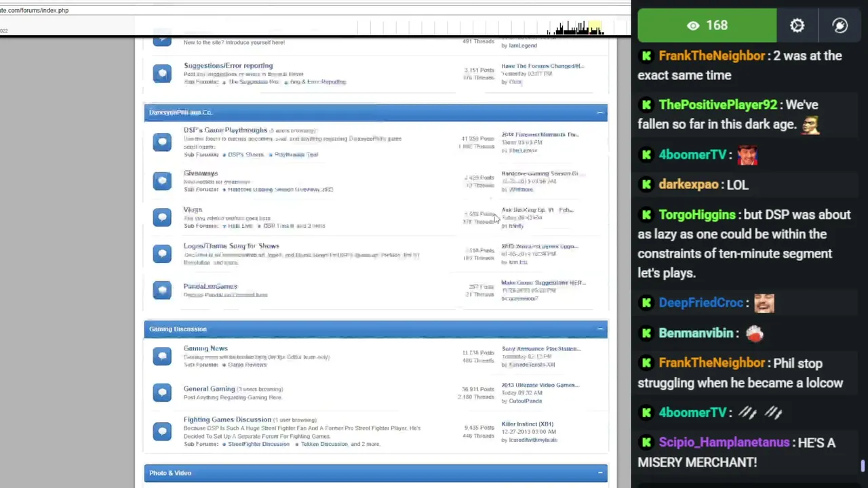This screenshot has height=488, width=868.
Task: Click the Suggestions/Error reporting forum icon
Action: coord(162,73)
